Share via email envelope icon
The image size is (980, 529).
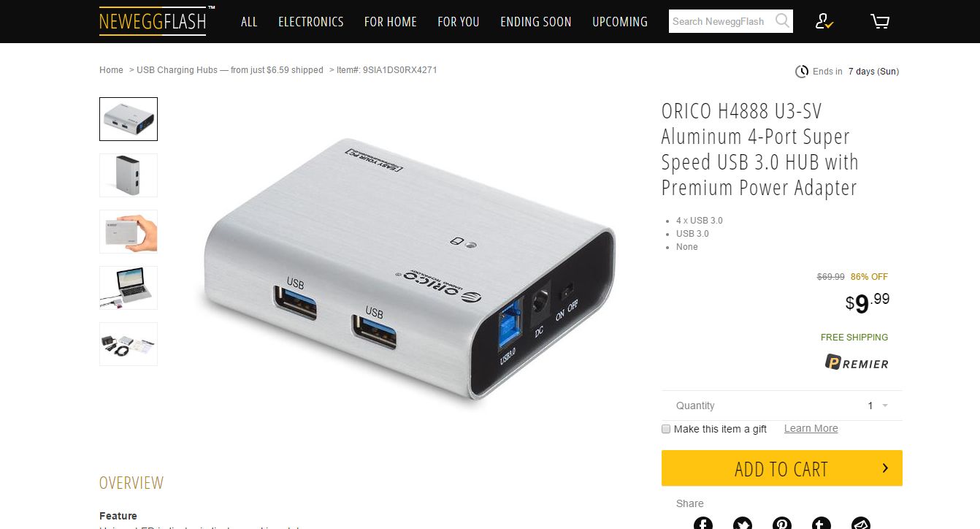pyautogui.click(x=861, y=523)
